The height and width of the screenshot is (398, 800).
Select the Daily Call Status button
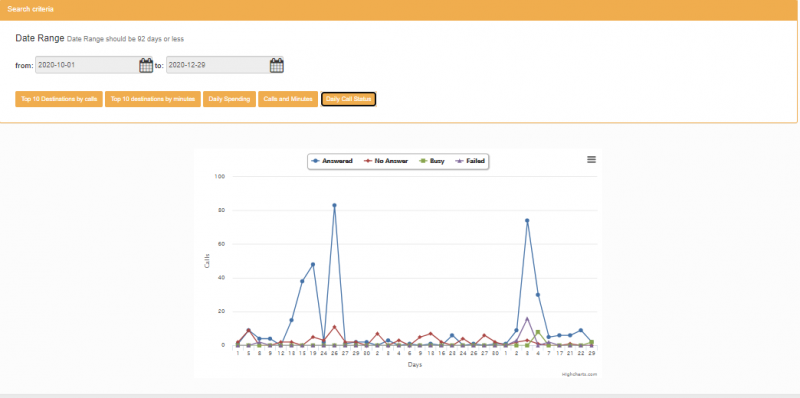pyautogui.click(x=348, y=99)
